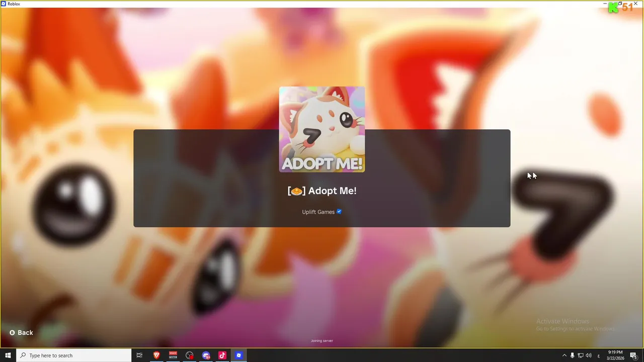This screenshot has height=362, width=644.
Task: Open the screen recorder taskbar icon
Action: pos(189,355)
